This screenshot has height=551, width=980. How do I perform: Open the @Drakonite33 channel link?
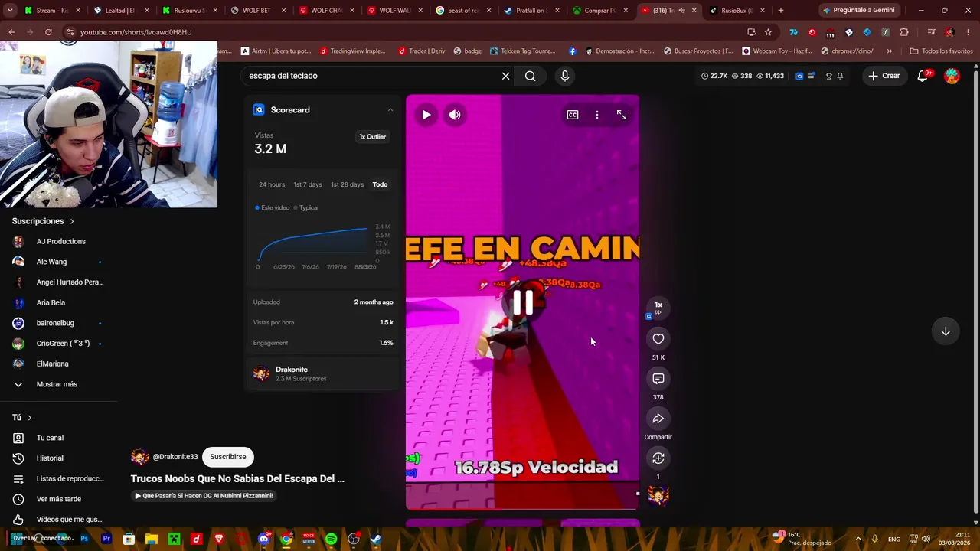click(175, 457)
